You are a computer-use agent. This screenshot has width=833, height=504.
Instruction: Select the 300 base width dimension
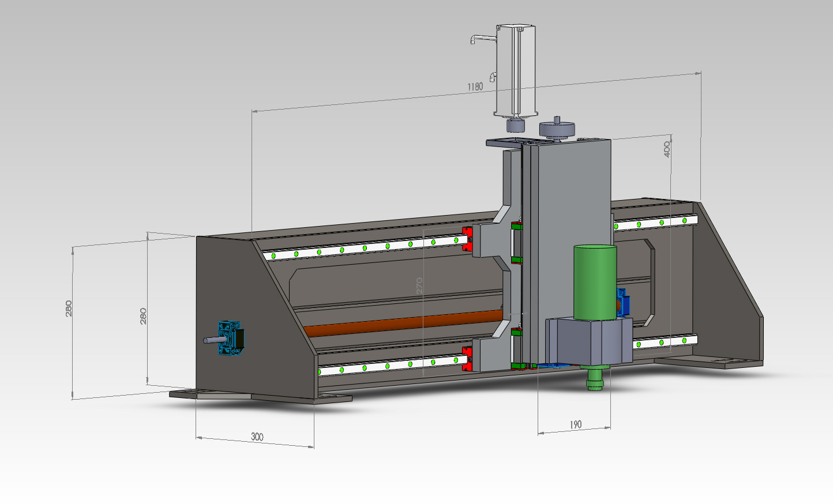click(x=257, y=437)
